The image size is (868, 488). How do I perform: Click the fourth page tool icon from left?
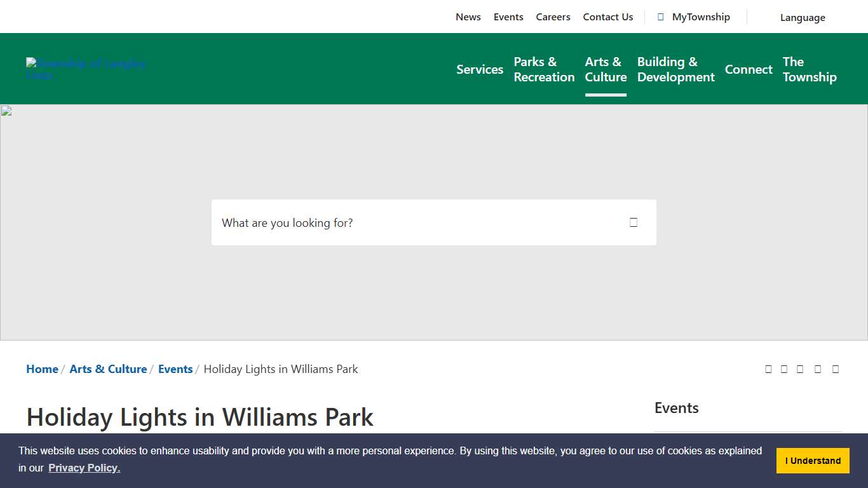(x=818, y=369)
